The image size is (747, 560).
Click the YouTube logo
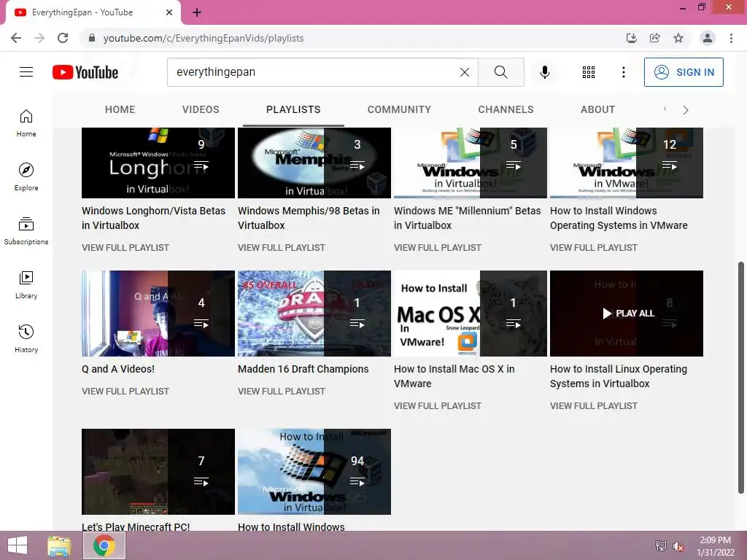tap(85, 72)
